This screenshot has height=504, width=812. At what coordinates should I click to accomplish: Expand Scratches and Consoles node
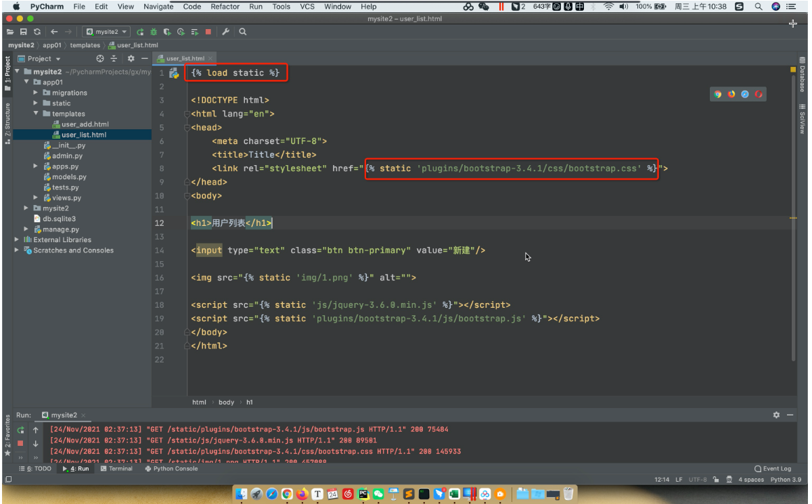click(x=17, y=250)
